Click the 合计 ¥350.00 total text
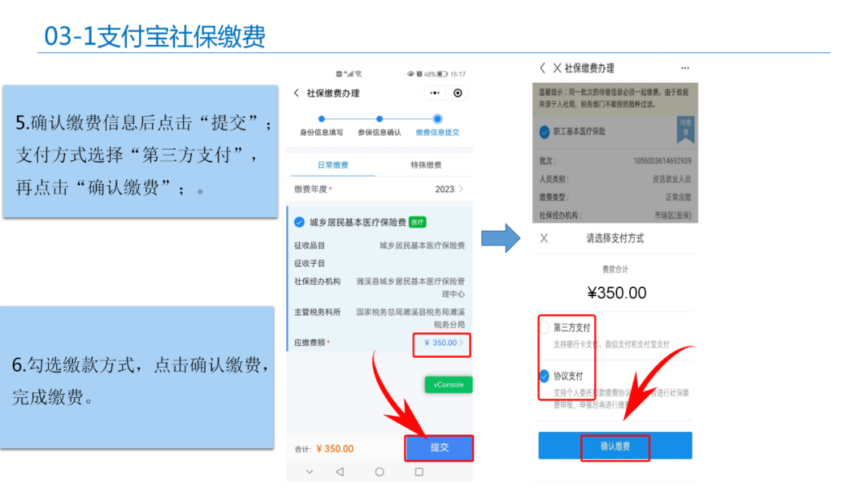Image resolution: width=868 pixels, height=489 pixels. pyautogui.click(x=324, y=449)
